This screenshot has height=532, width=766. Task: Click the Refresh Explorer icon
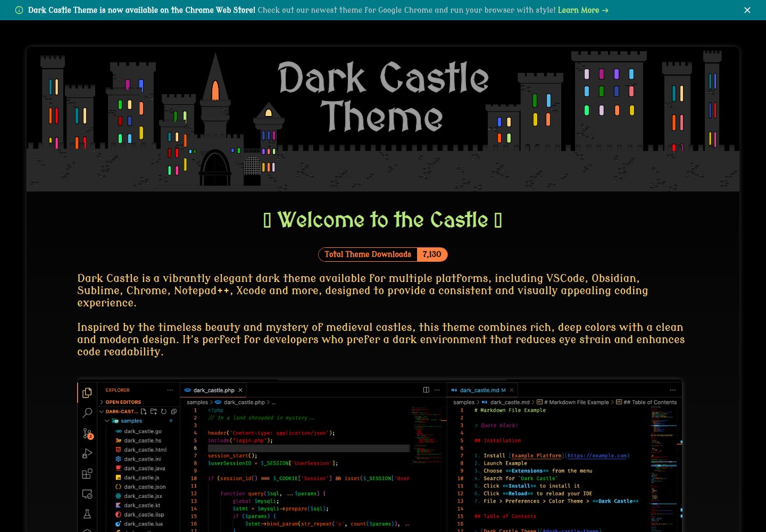tap(164, 411)
